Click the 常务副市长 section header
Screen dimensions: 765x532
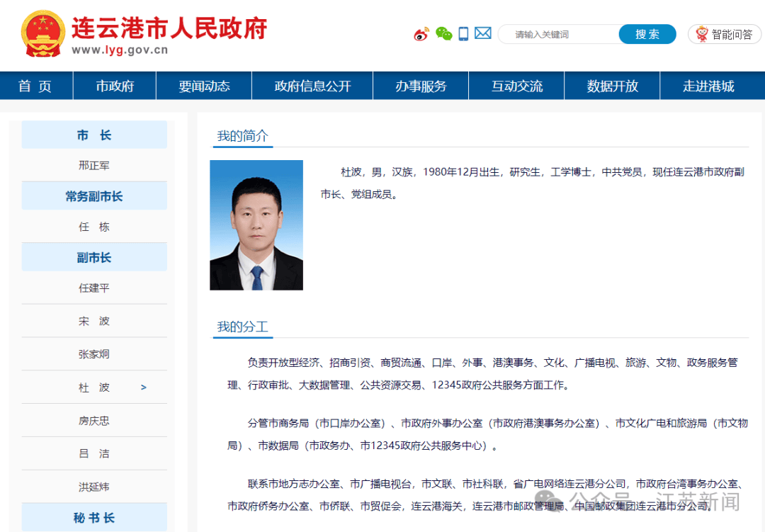94,196
